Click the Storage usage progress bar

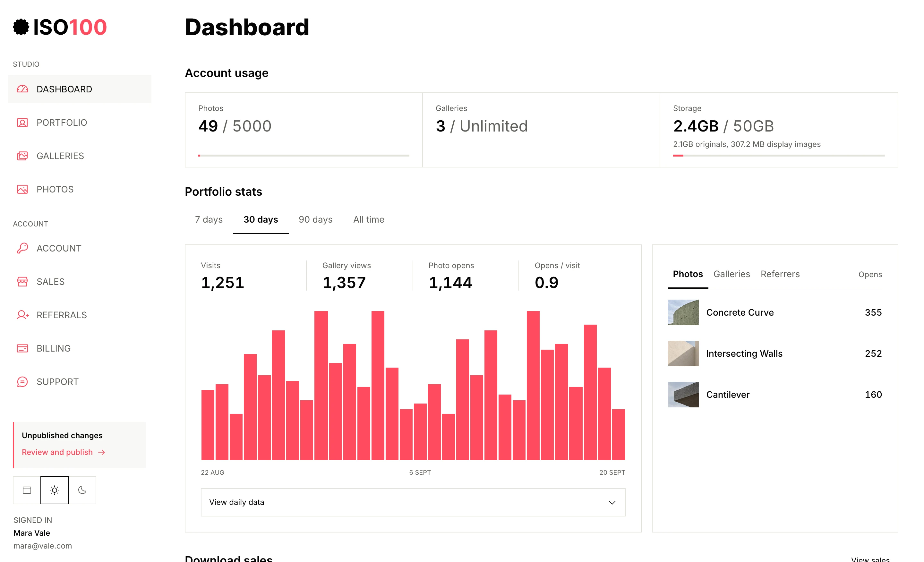(x=779, y=155)
